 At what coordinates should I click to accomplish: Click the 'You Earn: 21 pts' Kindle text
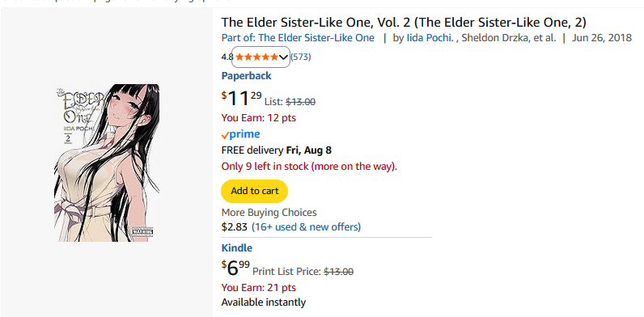tap(258, 288)
